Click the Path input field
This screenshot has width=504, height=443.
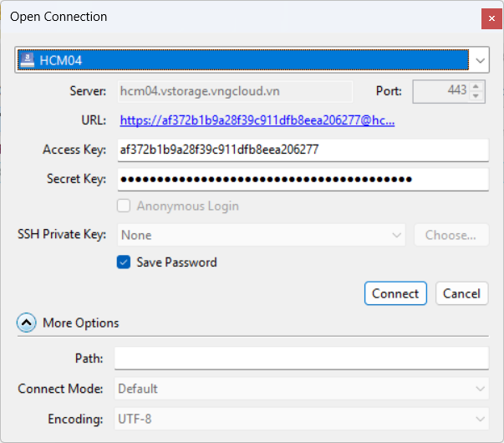pyautogui.click(x=301, y=359)
